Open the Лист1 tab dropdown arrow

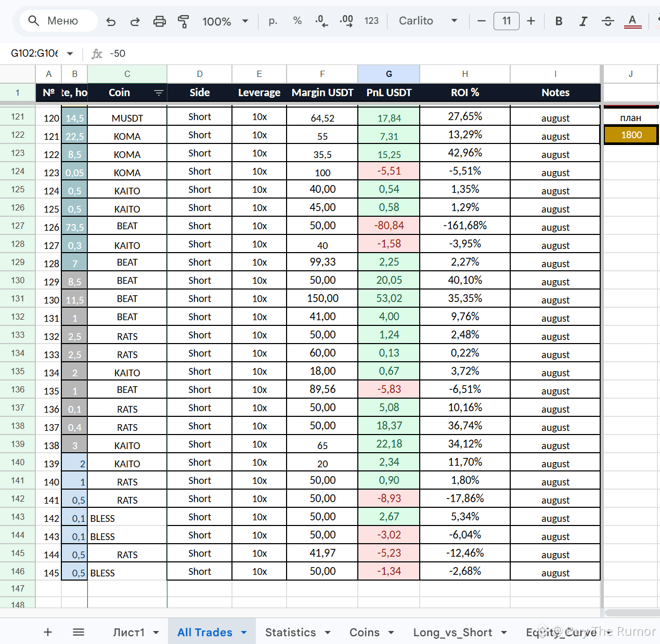pos(156,633)
